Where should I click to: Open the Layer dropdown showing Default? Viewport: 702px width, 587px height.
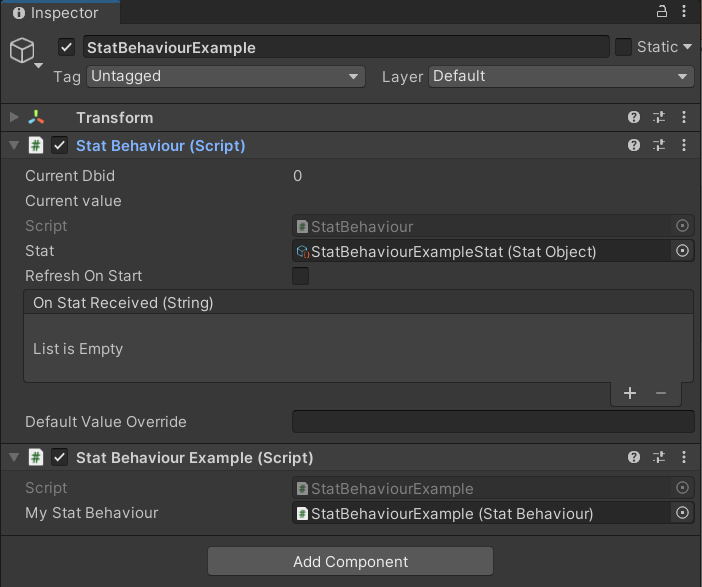point(561,77)
